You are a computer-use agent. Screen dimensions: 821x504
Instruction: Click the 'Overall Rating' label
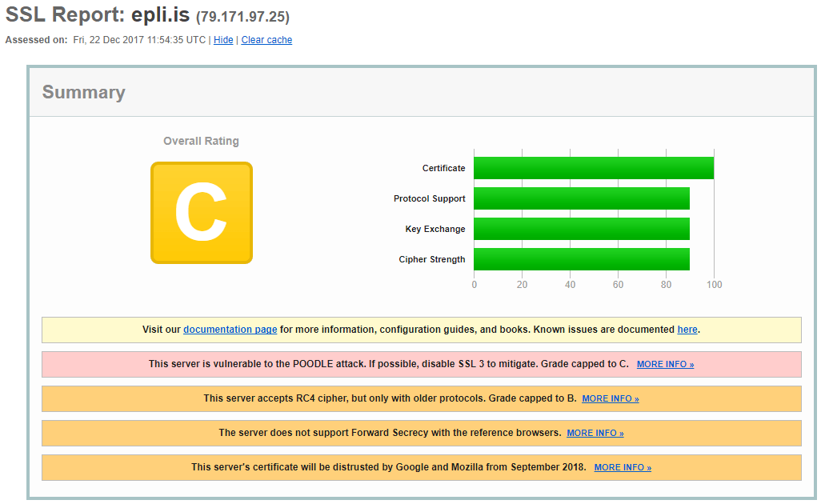[x=201, y=141]
